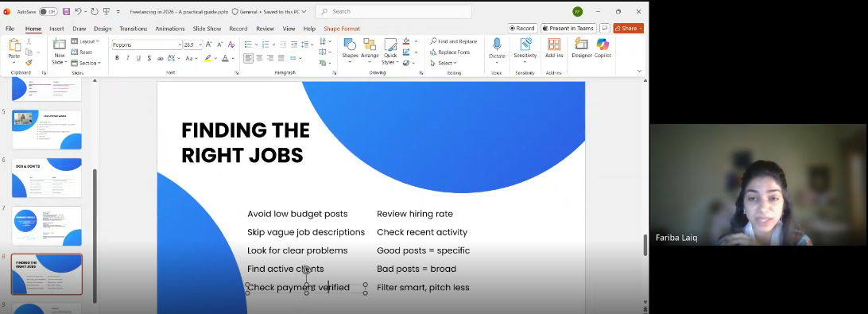This screenshot has width=868, height=314.
Task: Open the Copilot assistant
Action: click(x=603, y=48)
